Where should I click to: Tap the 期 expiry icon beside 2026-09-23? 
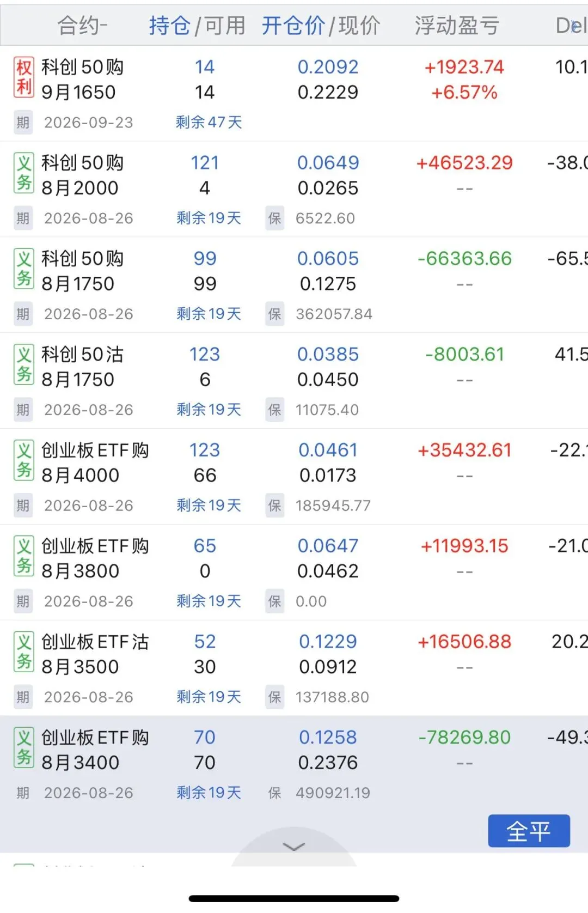(x=23, y=123)
